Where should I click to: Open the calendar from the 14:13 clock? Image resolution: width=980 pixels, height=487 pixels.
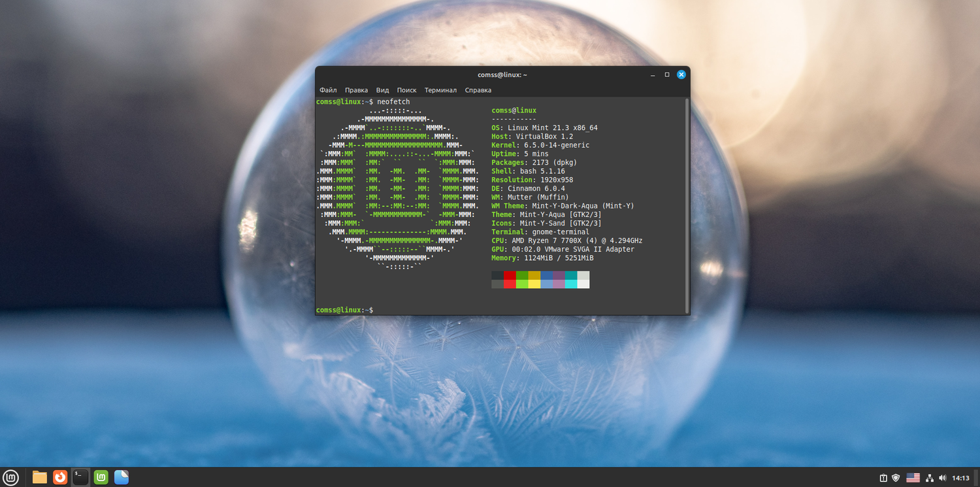[960, 478]
